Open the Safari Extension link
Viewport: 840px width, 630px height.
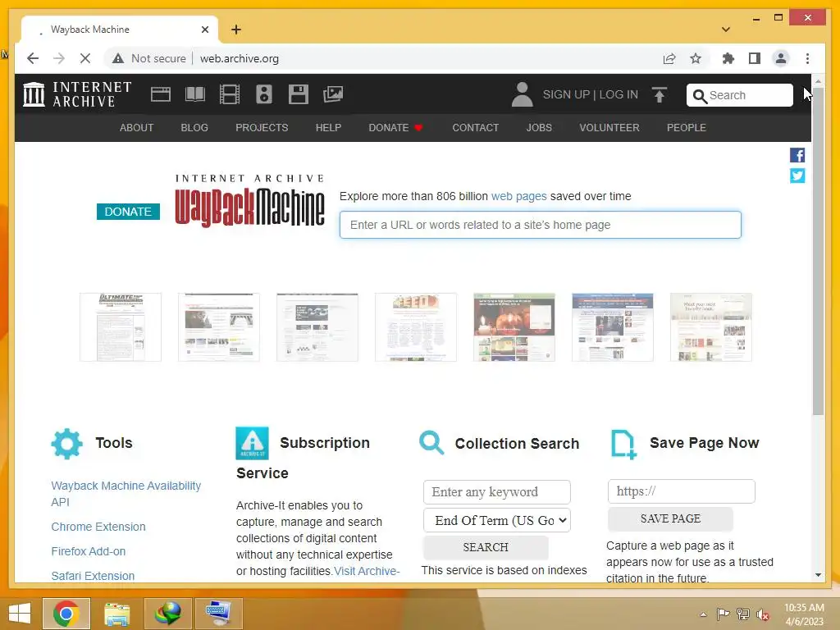point(93,576)
